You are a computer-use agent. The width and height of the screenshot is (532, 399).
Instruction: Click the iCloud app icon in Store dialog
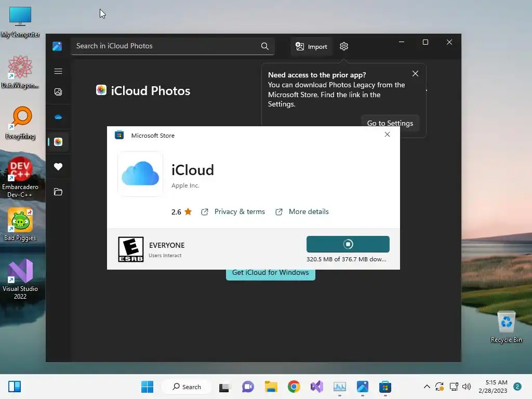(x=140, y=174)
